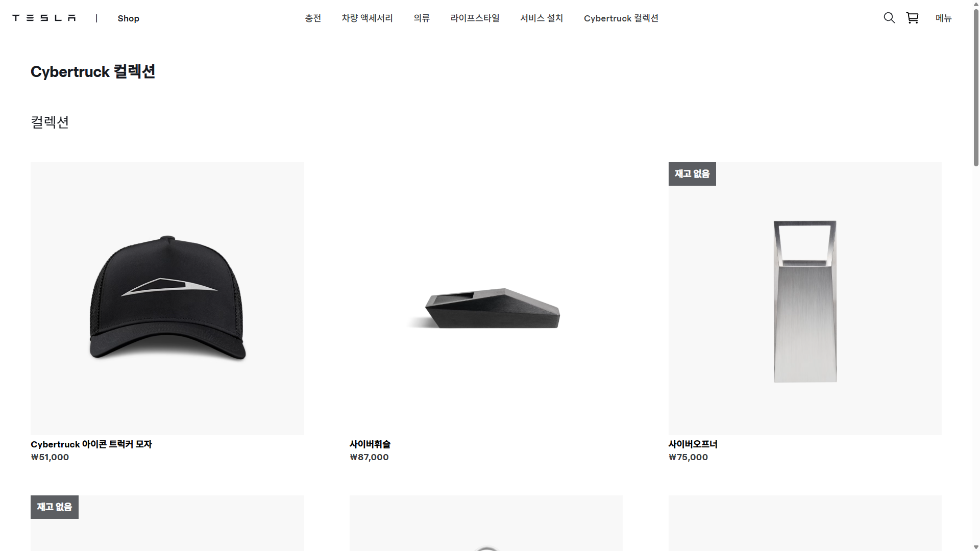Open the 차량 액세서리 category

367,18
